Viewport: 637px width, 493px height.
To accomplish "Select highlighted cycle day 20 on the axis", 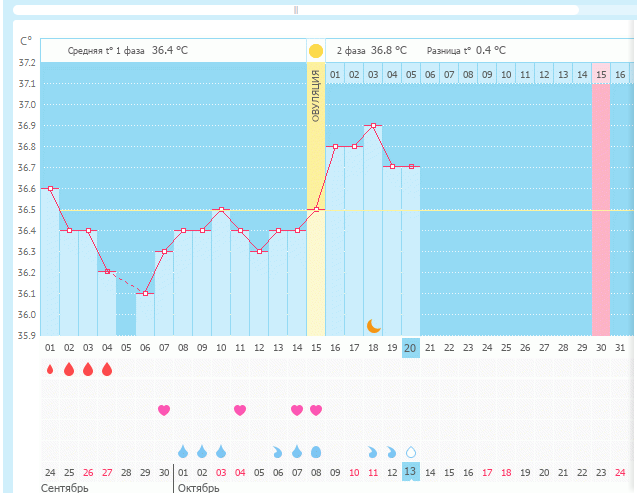I will [x=411, y=348].
